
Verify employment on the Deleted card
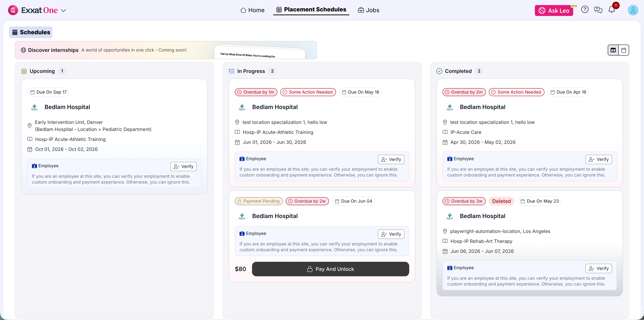(x=599, y=268)
